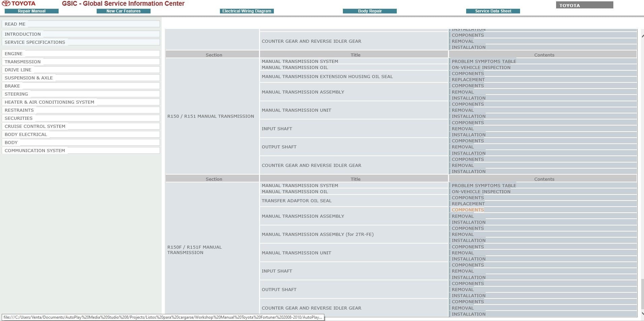Select BODY ELECTRICAL in the sidebar
This screenshot has height=321, width=644.
tap(81, 134)
